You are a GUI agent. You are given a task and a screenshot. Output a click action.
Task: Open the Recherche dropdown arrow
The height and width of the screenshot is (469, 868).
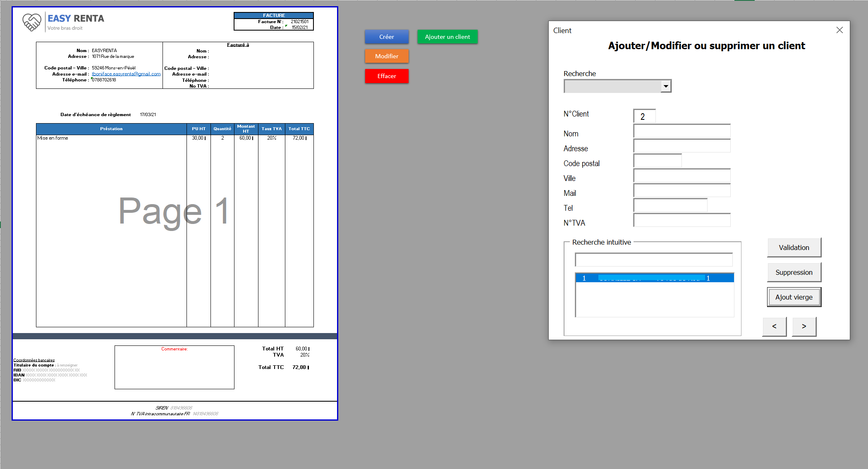pyautogui.click(x=666, y=86)
